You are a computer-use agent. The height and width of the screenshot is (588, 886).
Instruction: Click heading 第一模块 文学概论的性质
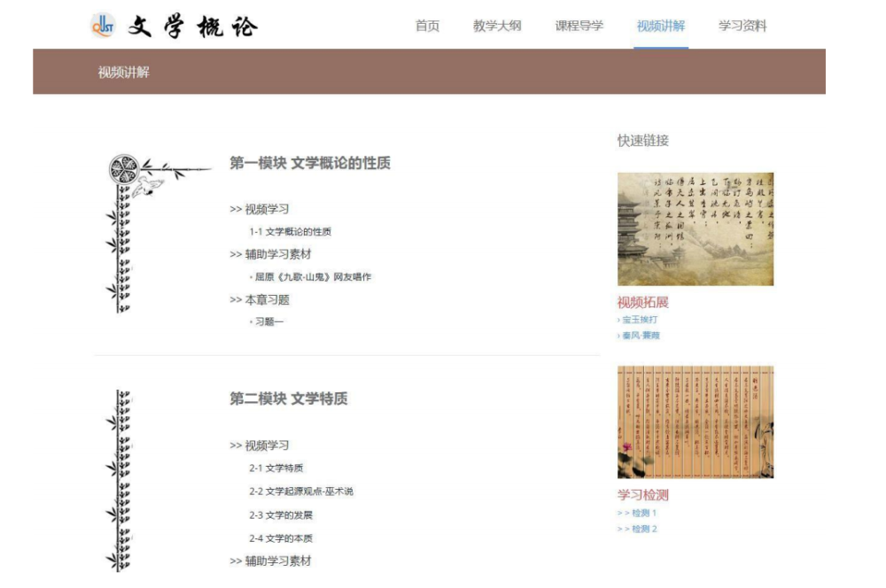pyautogui.click(x=309, y=163)
